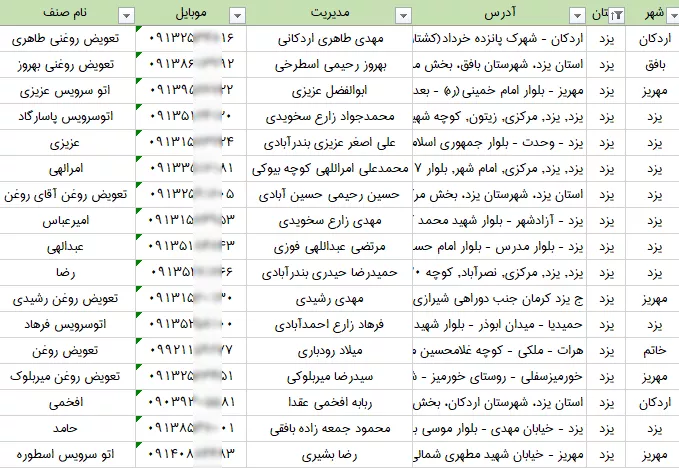
Task: Open the filter dropdown for آدرس column
Action: click(x=577, y=16)
